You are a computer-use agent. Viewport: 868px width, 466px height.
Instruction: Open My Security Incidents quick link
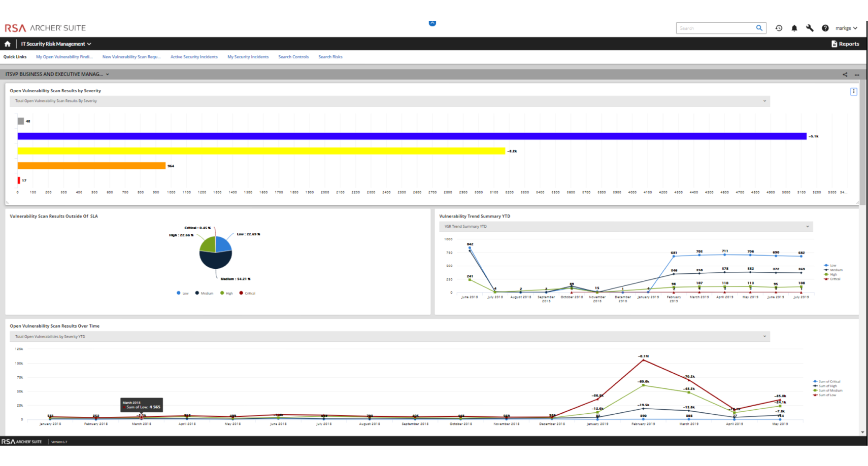(248, 57)
